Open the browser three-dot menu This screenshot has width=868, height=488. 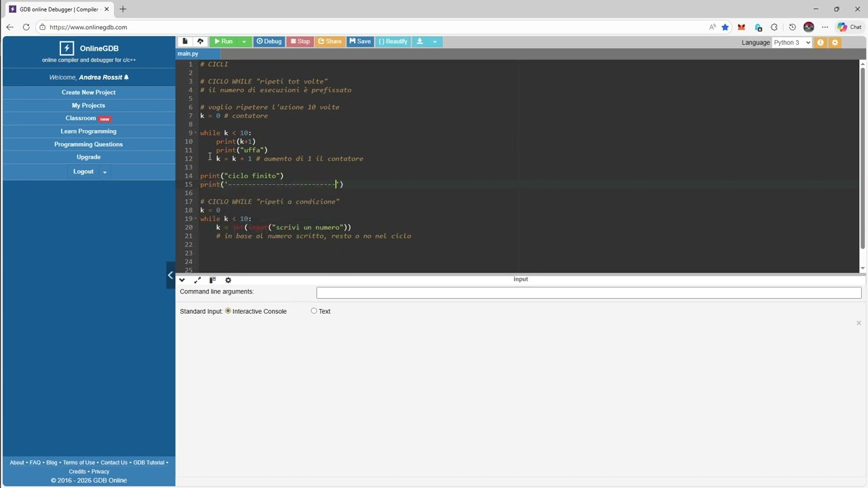tap(825, 27)
